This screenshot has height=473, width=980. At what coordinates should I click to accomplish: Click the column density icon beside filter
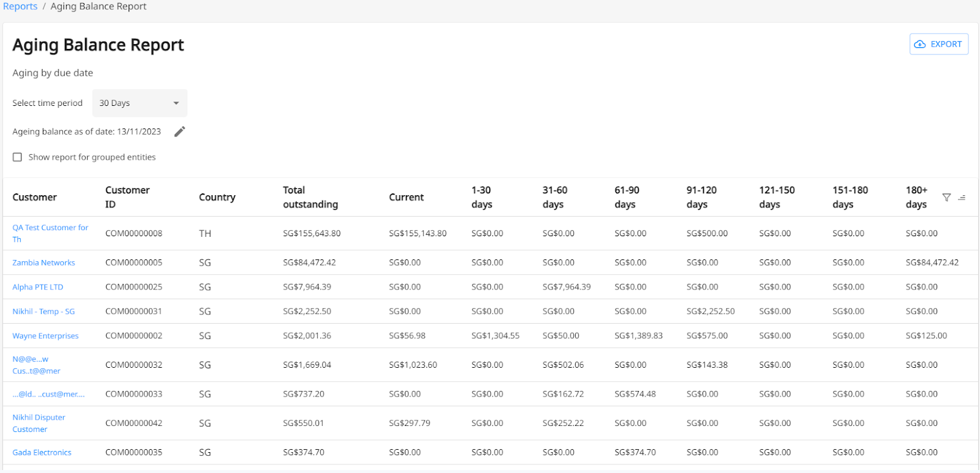(x=962, y=197)
